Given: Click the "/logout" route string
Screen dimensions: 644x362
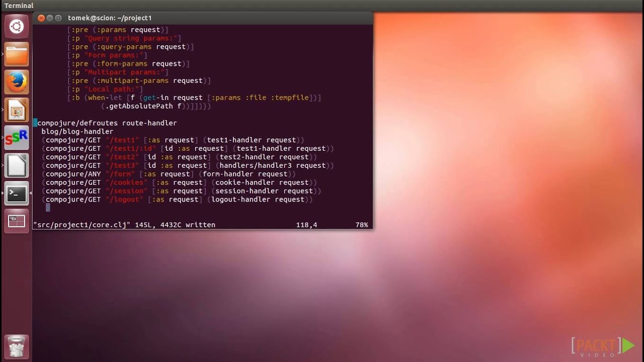Looking at the screenshot, I should tap(124, 200).
